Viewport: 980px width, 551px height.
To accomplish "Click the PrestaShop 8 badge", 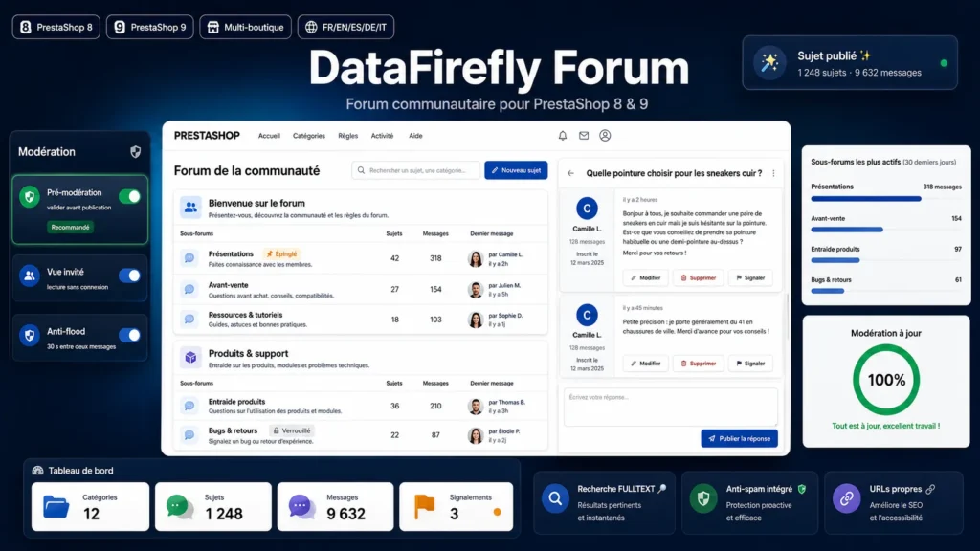I will pyautogui.click(x=56, y=27).
